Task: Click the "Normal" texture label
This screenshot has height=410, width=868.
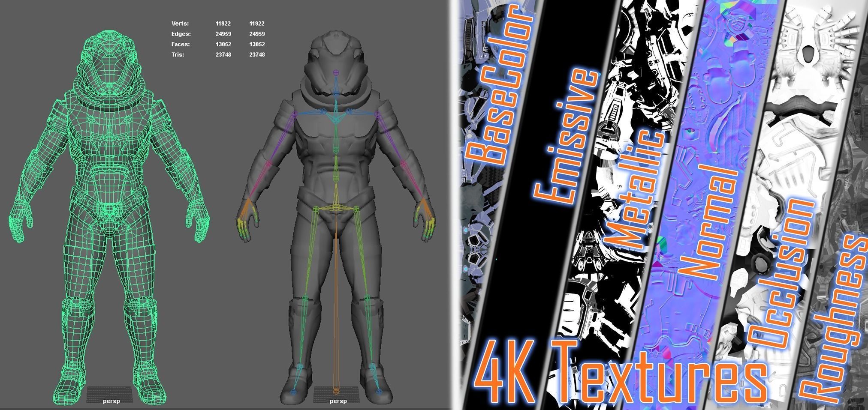Action: pos(708,222)
